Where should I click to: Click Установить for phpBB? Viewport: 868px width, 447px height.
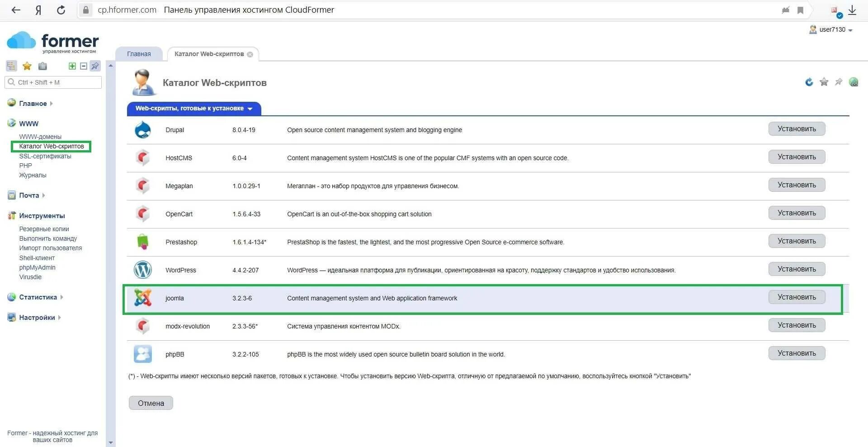(797, 353)
